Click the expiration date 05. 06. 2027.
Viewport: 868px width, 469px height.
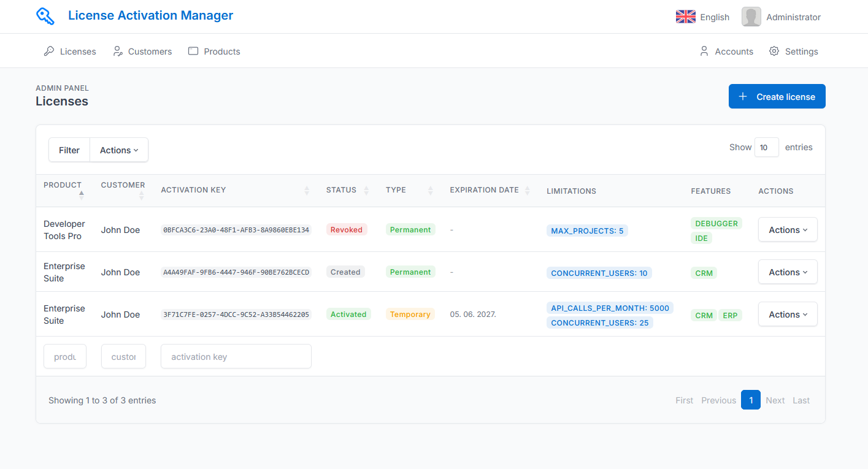click(473, 315)
